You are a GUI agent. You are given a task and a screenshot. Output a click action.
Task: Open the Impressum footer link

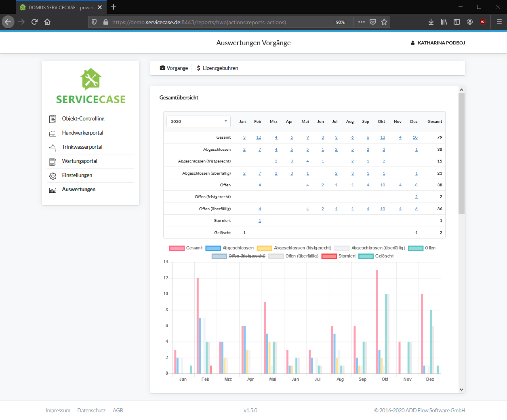[58, 411]
